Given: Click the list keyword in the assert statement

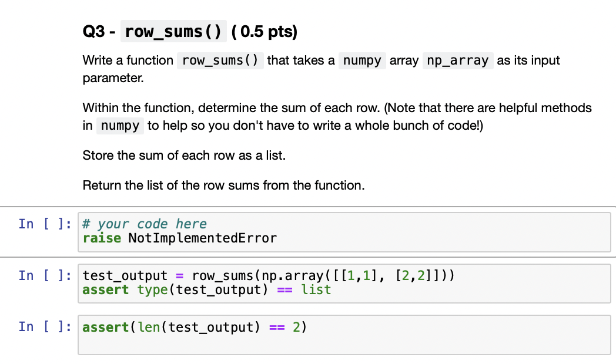Looking at the screenshot, I should 316,289.
